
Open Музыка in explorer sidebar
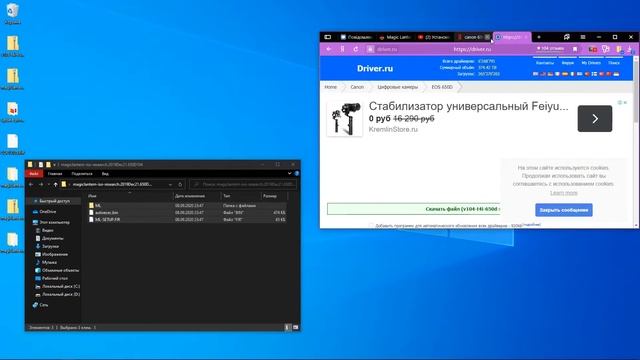click(x=46, y=262)
